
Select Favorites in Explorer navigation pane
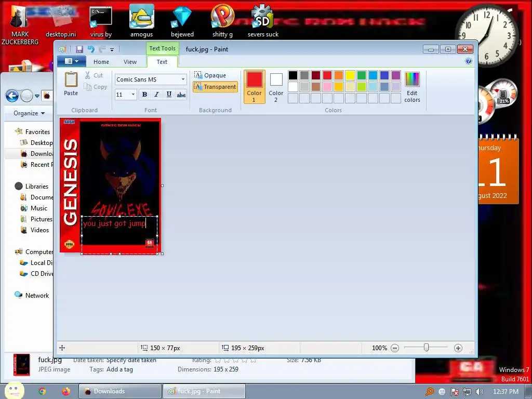33,131
